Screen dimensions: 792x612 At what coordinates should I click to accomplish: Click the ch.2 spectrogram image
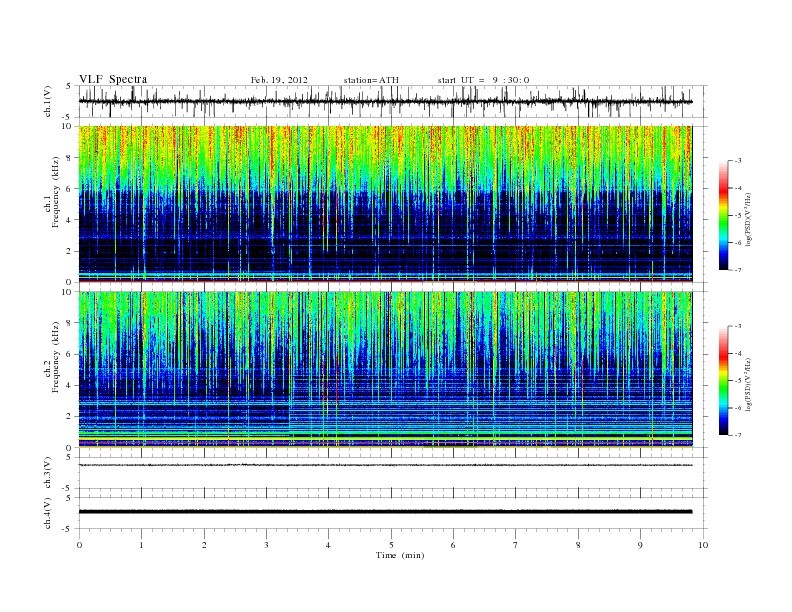(x=385, y=369)
